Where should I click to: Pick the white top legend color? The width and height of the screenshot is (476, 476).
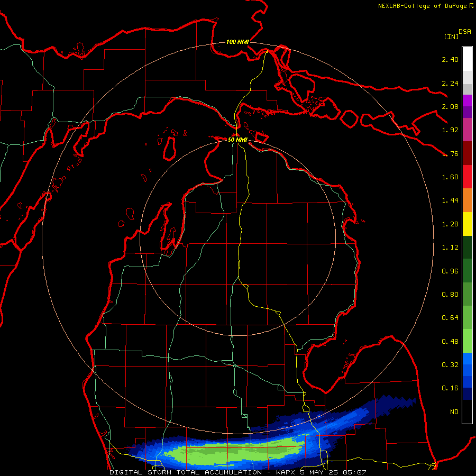click(x=467, y=59)
